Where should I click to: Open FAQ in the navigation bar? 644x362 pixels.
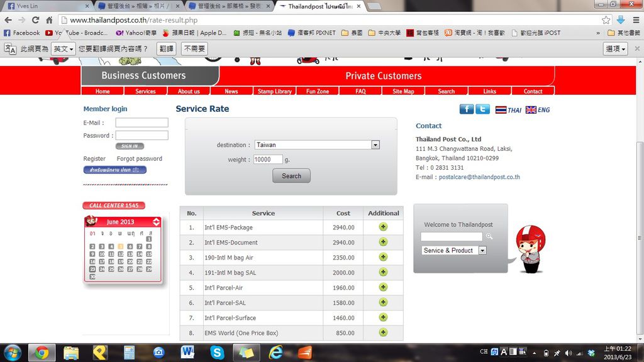point(360,91)
